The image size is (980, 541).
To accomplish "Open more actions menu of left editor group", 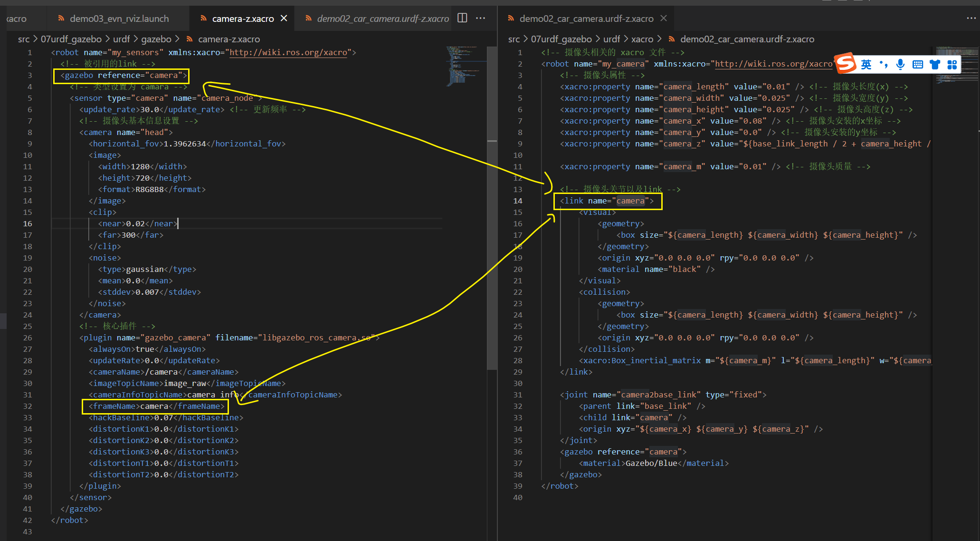I will (x=481, y=18).
